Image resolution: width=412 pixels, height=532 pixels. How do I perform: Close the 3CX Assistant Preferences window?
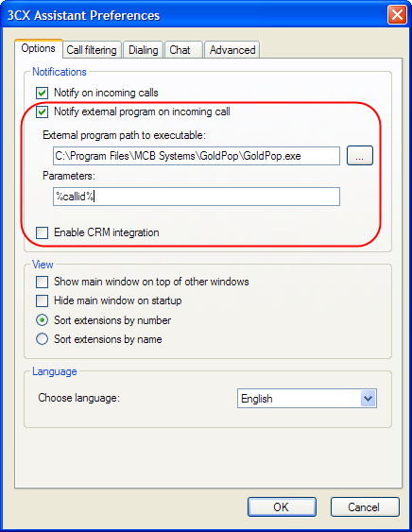pos(397,15)
